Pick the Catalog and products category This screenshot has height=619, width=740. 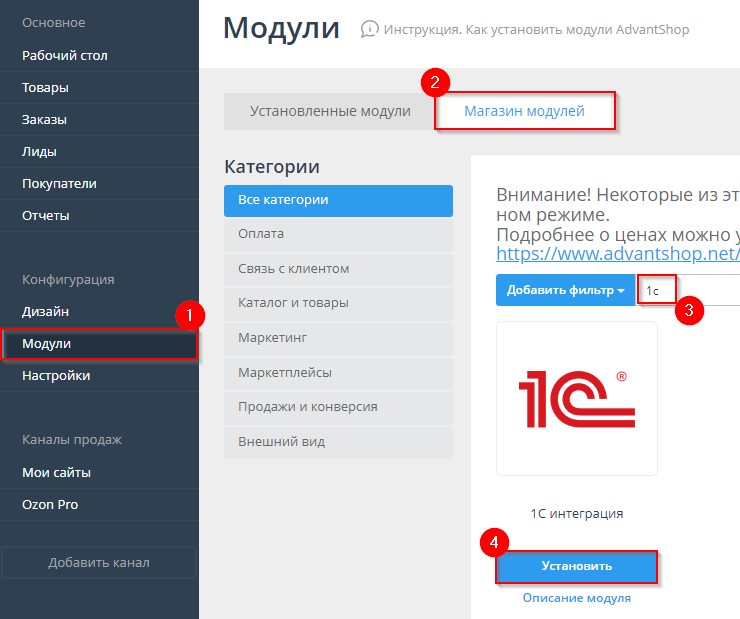coord(338,303)
